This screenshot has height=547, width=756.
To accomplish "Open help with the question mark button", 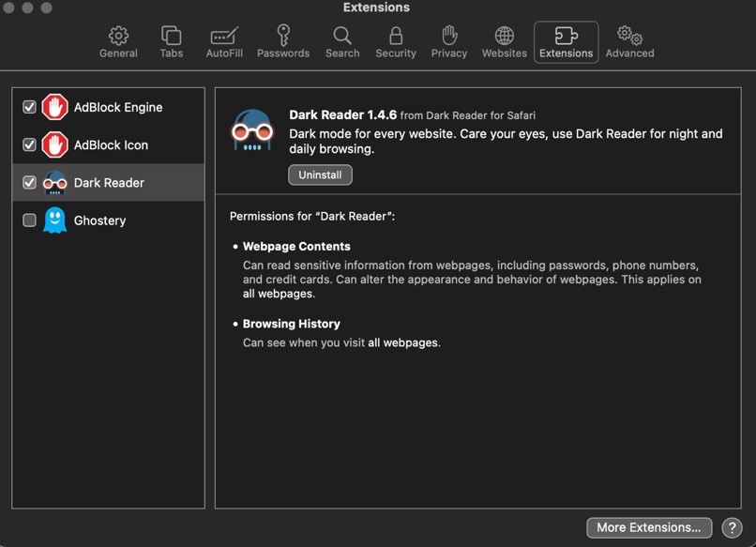I will 732,527.
